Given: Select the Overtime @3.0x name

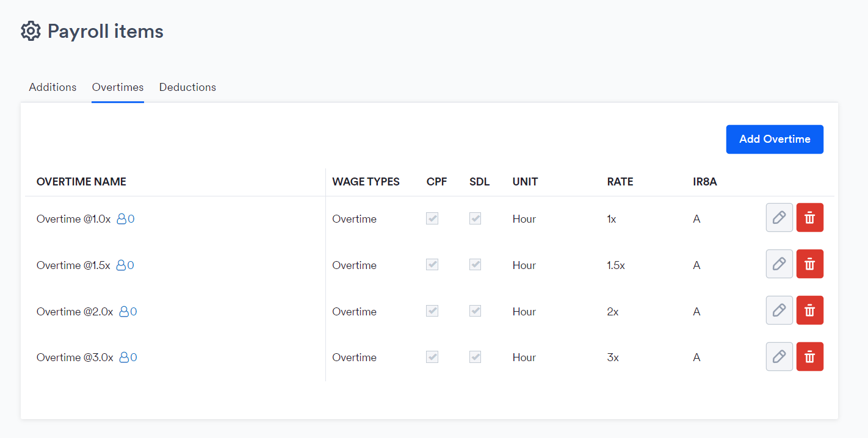Looking at the screenshot, I should click(x=75, y=357).
